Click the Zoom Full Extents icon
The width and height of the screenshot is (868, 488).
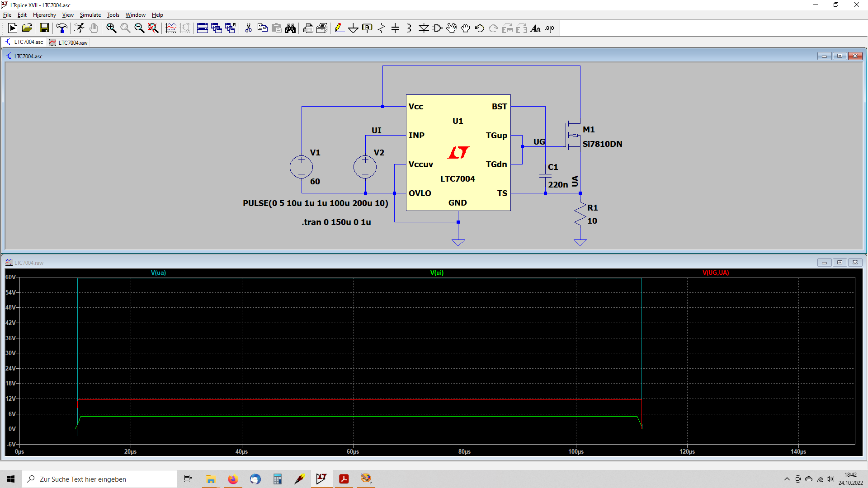(153, 28)
